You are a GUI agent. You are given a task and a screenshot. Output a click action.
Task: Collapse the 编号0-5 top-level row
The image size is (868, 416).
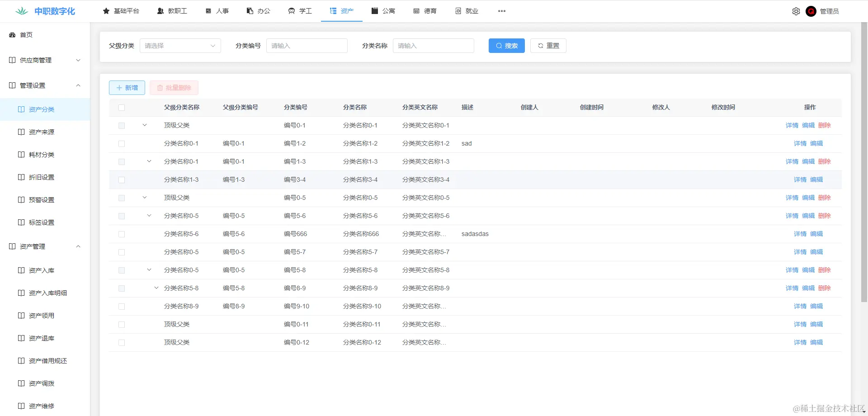click(145, 198)
